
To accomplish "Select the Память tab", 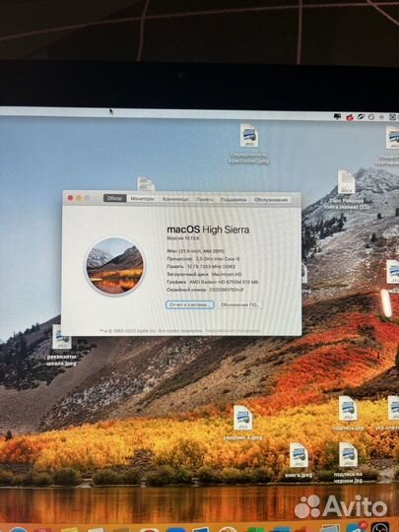I will pos(205,199).
